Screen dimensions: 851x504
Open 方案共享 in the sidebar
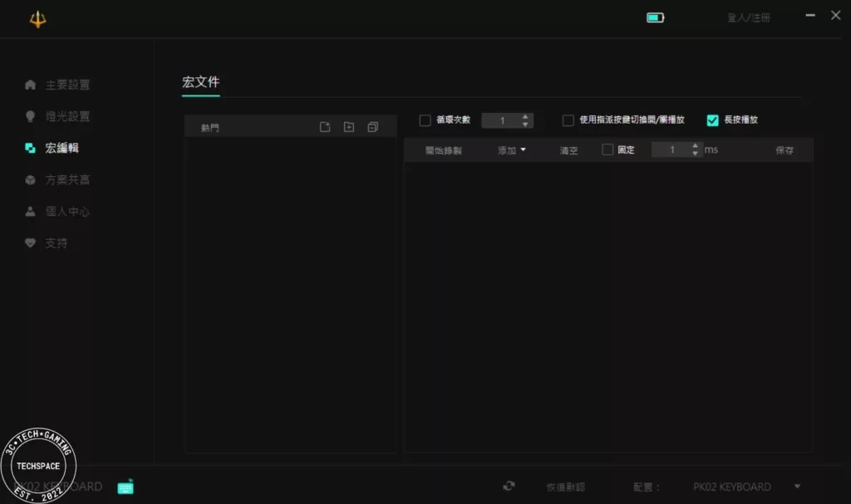click(67, 180)
